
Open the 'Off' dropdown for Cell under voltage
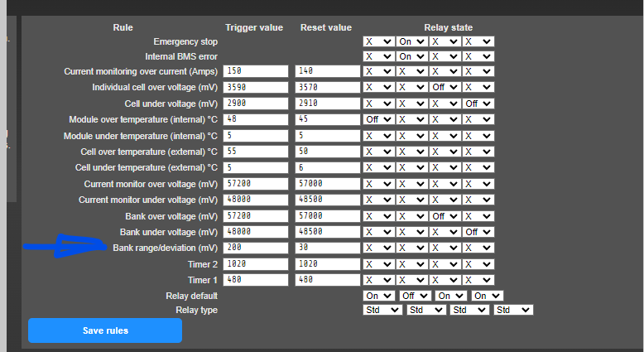478,104
